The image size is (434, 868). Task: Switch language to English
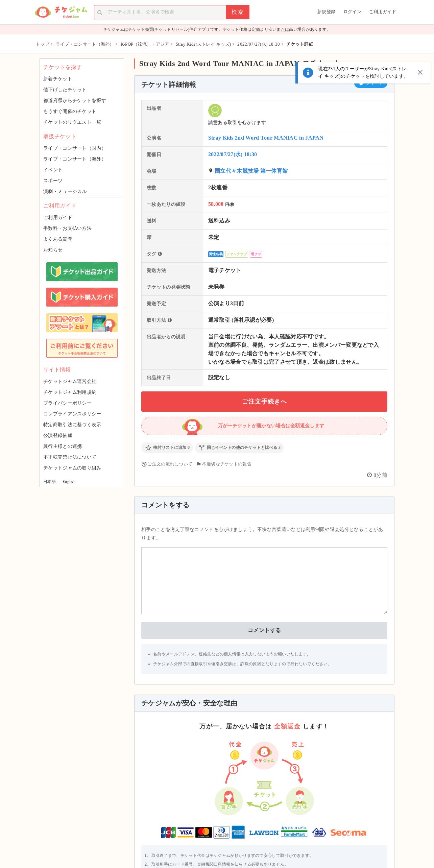(69, 482)
